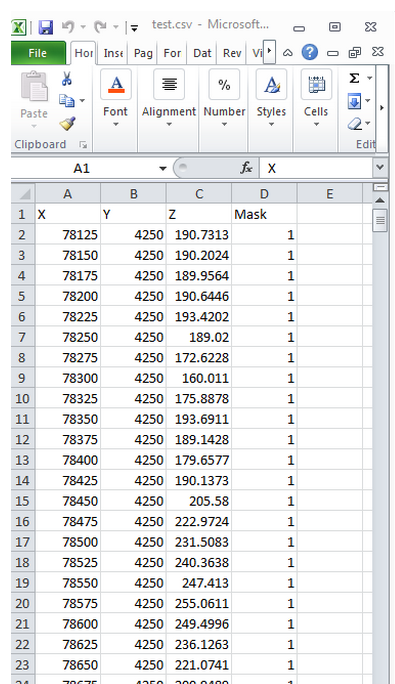Open the Formulas ribbon tab
Screen dimensions: 395x684
click(x=172, y=53)
